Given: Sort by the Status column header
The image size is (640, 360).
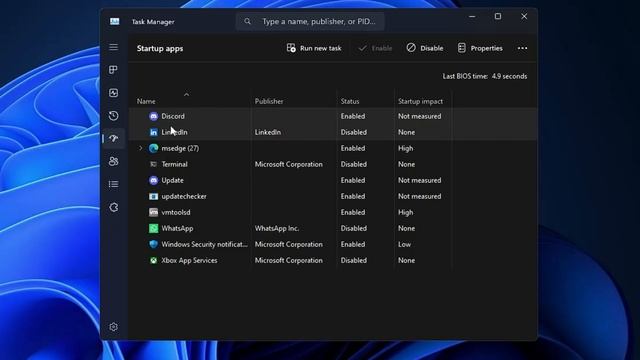Looking at the screenshot, I should tap(350, 101).
